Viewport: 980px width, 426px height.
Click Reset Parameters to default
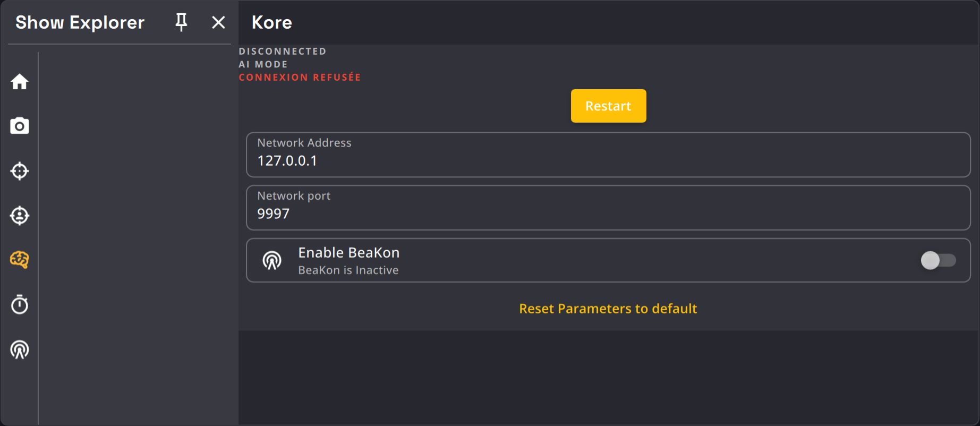[608, 309]
